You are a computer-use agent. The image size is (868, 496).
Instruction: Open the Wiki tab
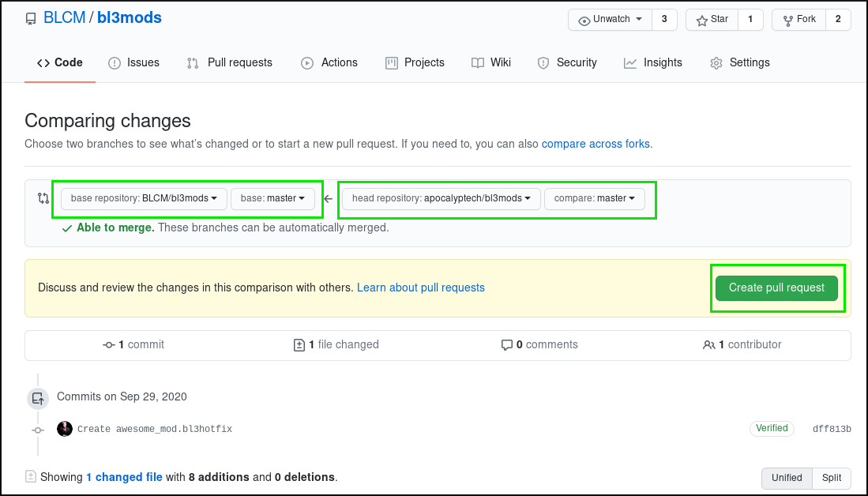490,62
